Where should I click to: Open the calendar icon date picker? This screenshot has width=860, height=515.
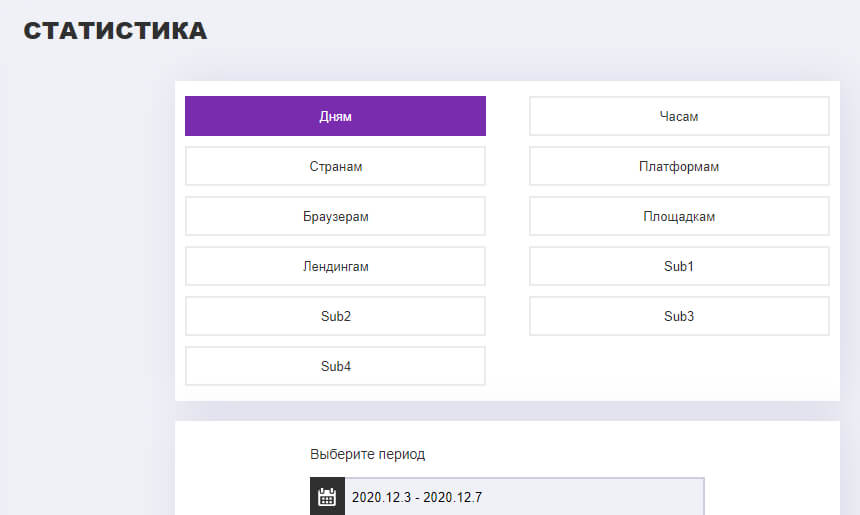(x=327, y=496)
